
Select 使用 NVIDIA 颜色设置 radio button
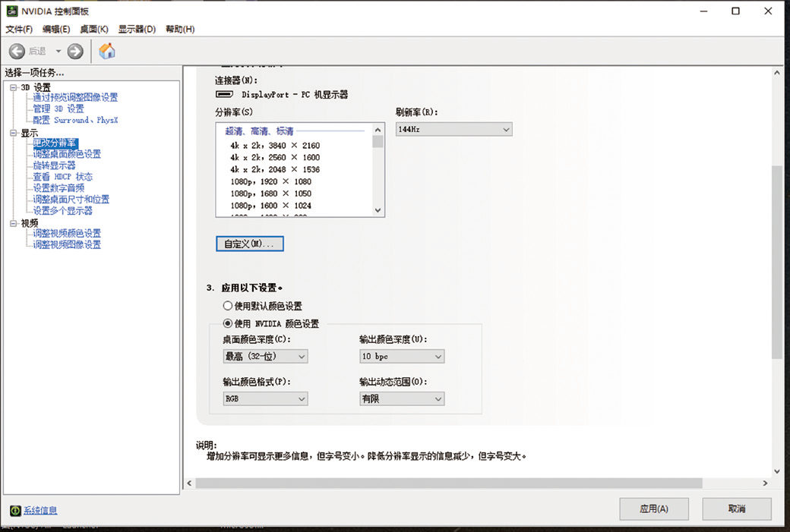click(228, 323)
